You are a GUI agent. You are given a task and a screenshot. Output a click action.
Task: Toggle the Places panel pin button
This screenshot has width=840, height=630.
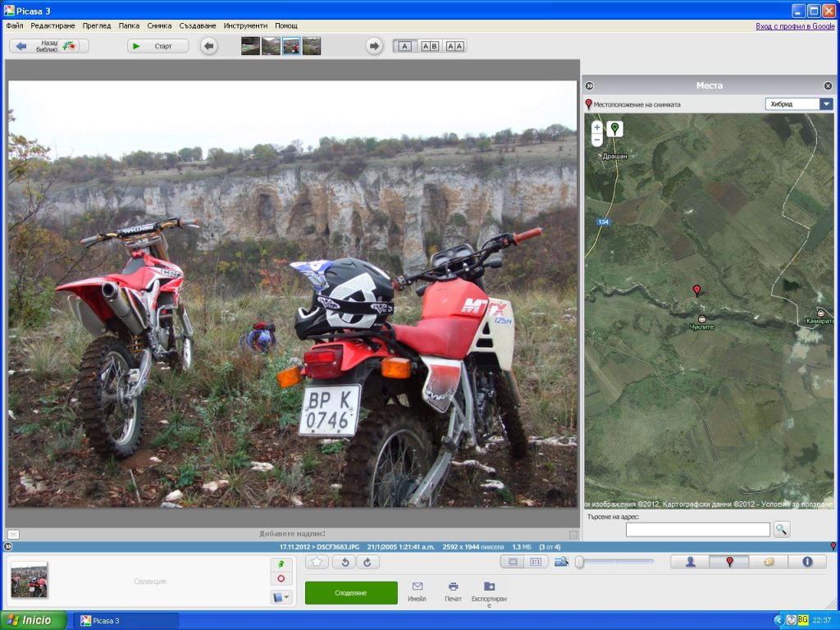click(729, 561)
